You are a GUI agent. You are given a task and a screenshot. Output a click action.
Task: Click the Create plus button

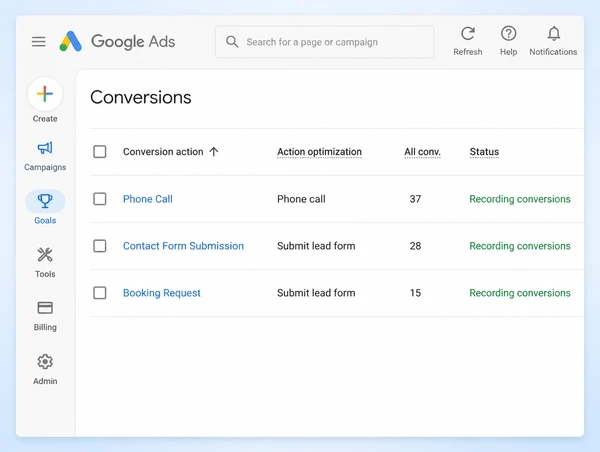point(45,94)
